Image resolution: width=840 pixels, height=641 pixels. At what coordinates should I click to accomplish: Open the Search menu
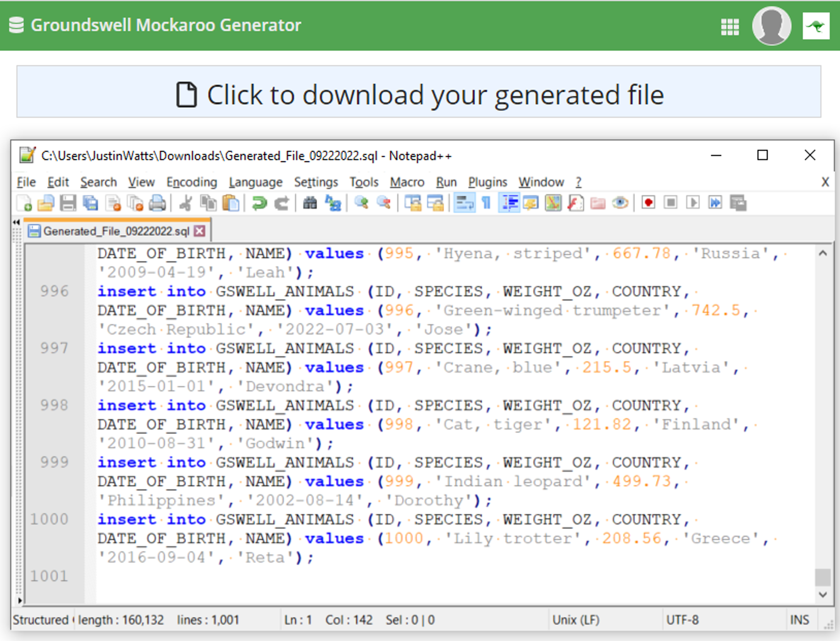pyautogui.click(x=99, y=182)
